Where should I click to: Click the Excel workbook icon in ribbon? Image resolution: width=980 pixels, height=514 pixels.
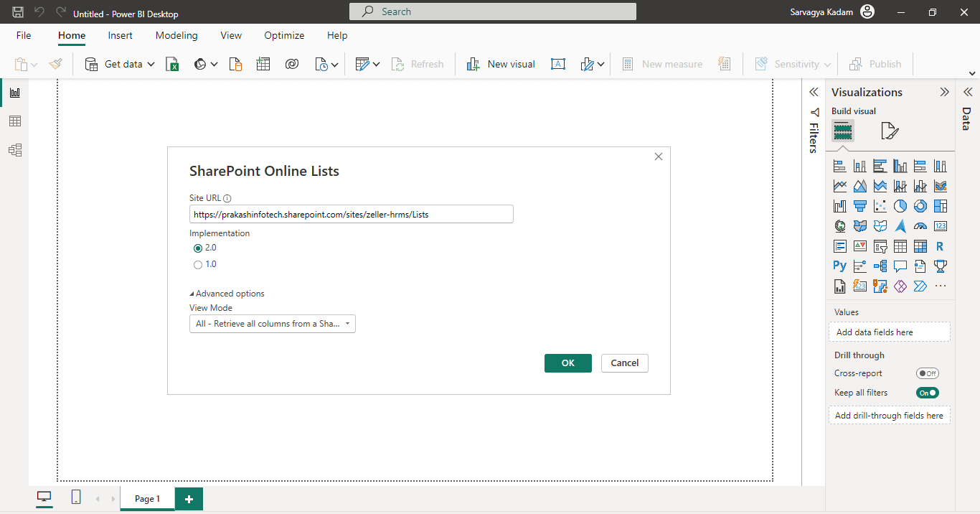click(172, 65)
